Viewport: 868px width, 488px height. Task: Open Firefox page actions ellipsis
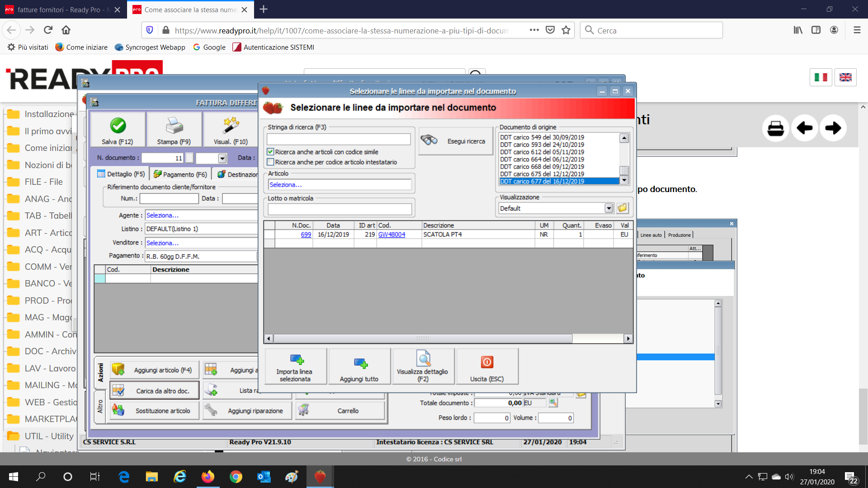pyautogui.click(x=534, y=30)
